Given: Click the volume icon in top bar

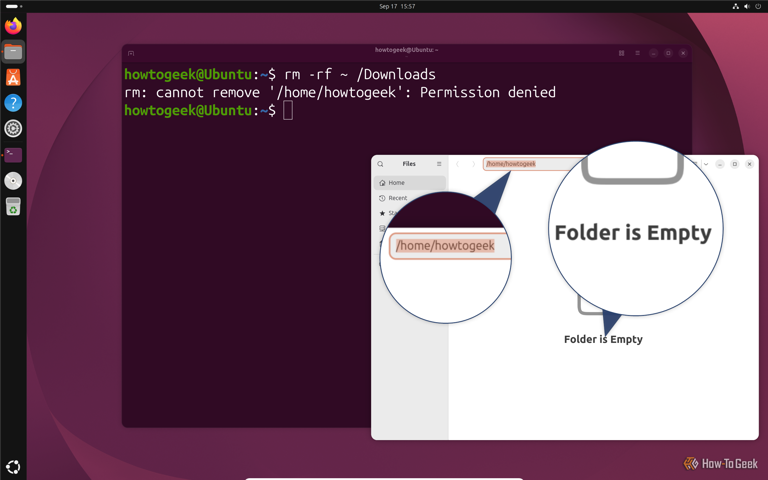Looking at the screenshot, I should 746,6.
